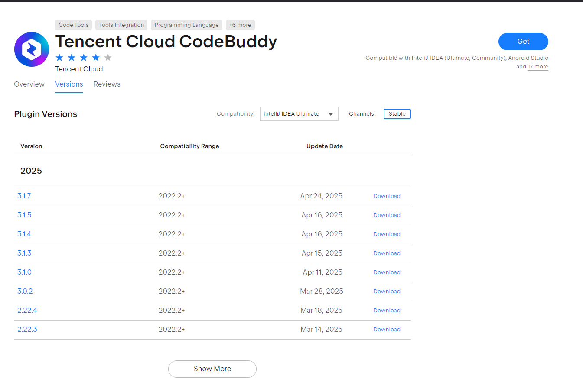Download version 3.1.7
The height and width of the screenshot is (392, 583).
[387, 196]
